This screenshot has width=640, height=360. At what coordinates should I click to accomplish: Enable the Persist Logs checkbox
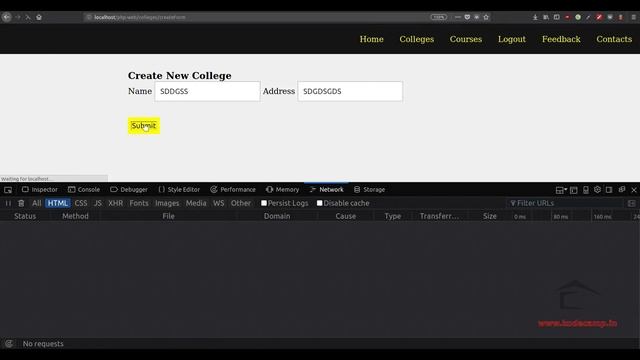point(264,203)
